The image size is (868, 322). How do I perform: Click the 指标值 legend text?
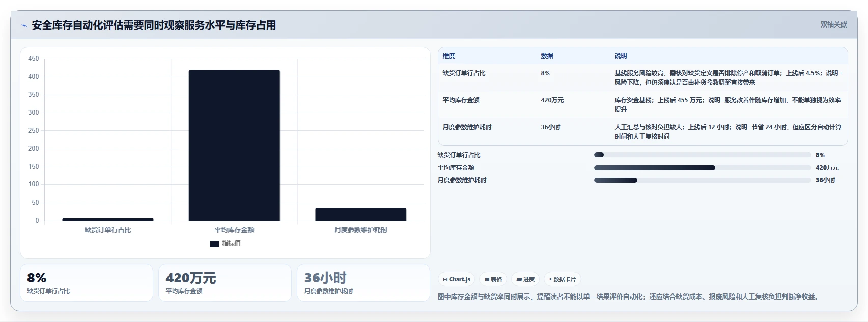point(231,244)
